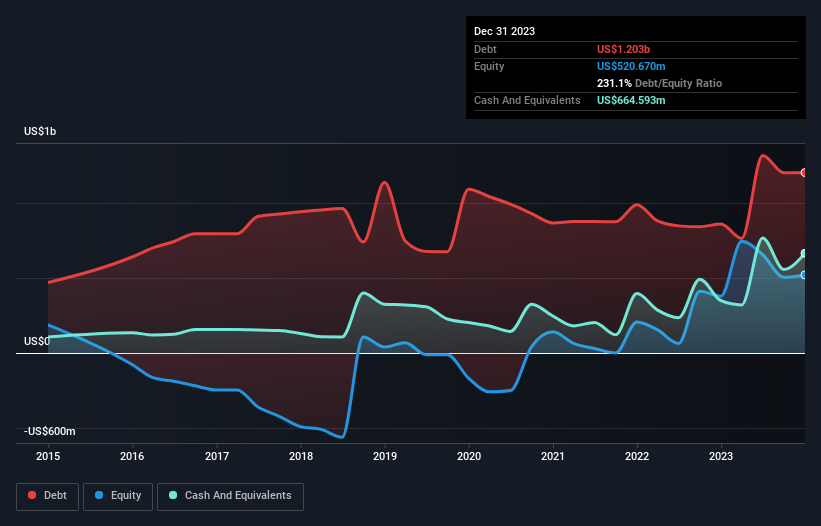This screenshot has height=526, width=821.
Task: Select the Cash endpoint marker on chart
Action: click(804, 254)
